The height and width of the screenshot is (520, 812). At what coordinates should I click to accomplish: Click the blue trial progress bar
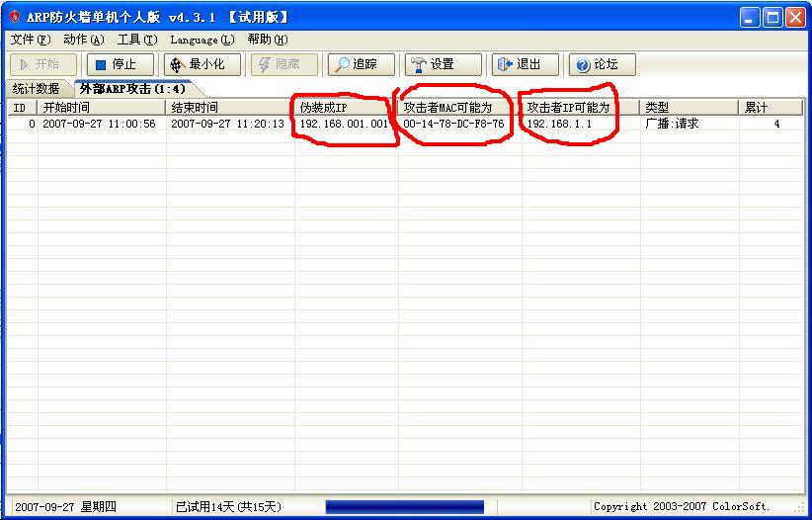404,506
